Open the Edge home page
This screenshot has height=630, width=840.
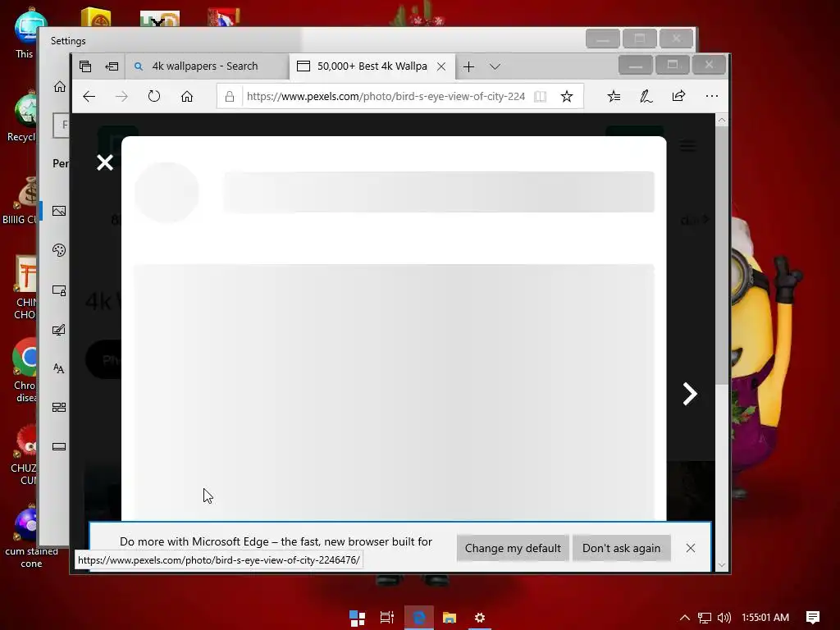[186, 97]
